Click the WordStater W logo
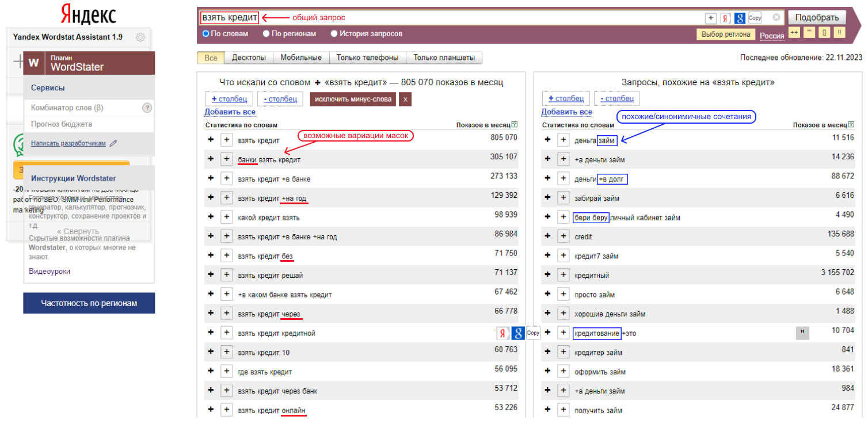This screenshot has height=424, width=868. click(x=33, y=63)
